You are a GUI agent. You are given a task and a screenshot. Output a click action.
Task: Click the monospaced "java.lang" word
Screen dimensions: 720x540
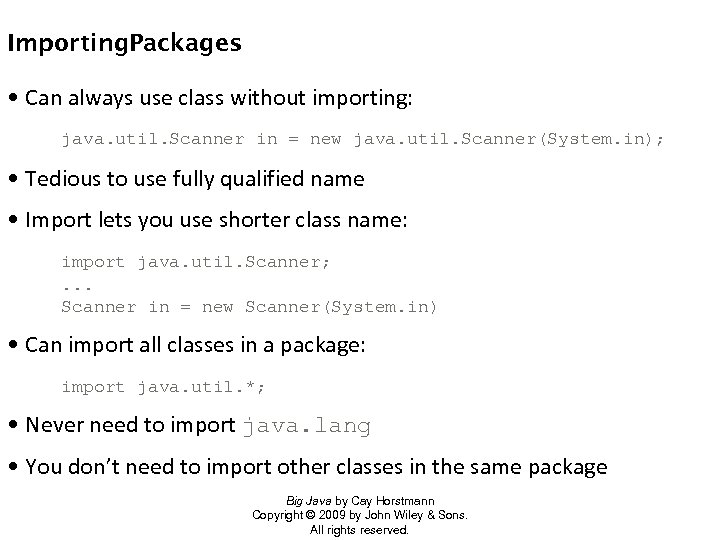point(307,426)
